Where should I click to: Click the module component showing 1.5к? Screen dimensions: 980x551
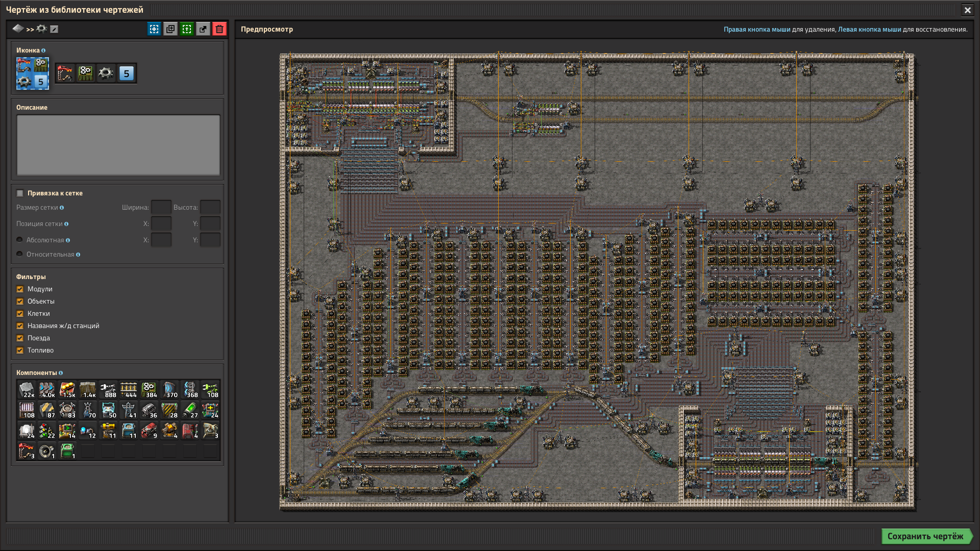(x=67, y=390)
